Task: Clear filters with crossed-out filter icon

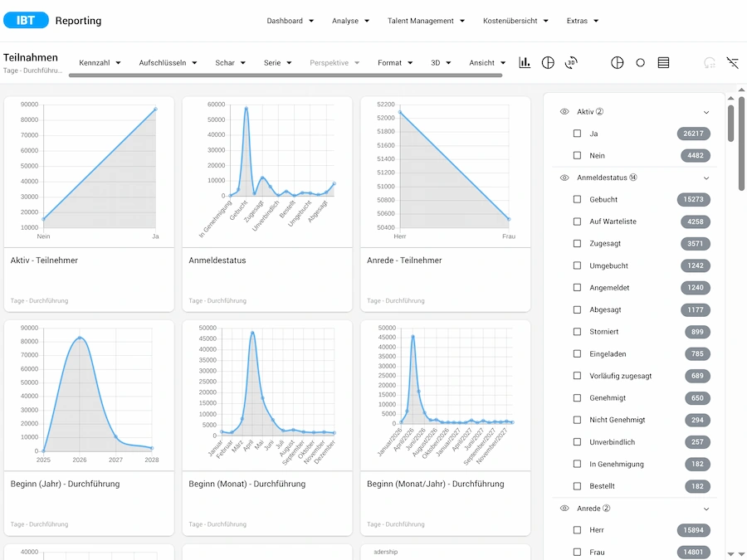Action: tap(732, 62)
